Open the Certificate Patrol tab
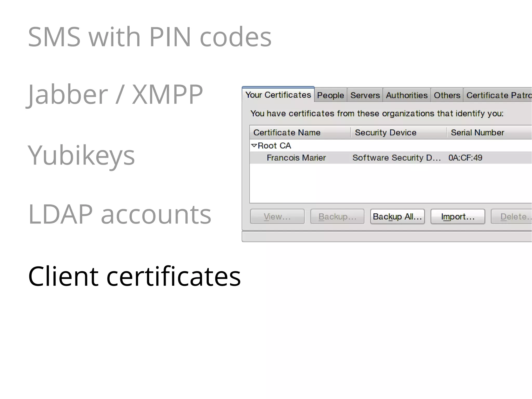 point(498,95)
